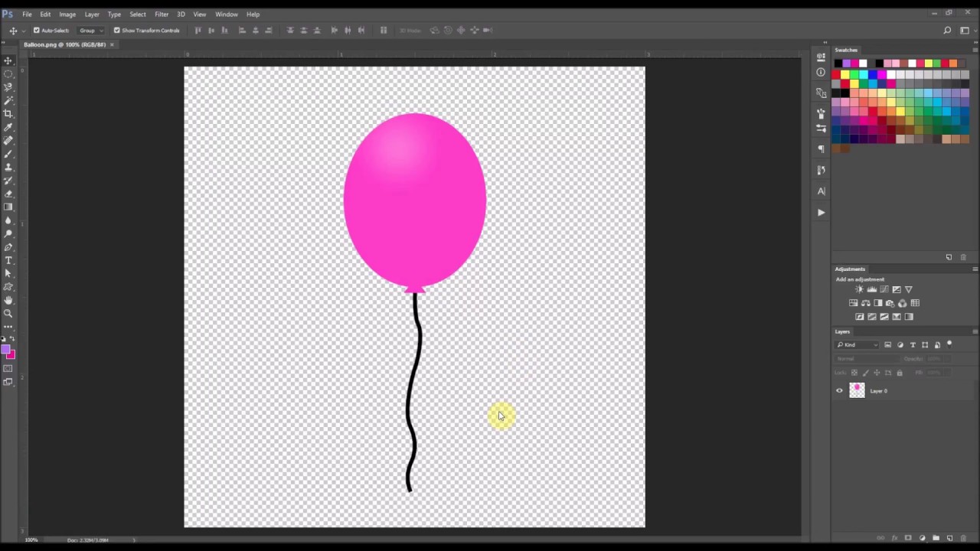The width and height of the screenshot is (980, 551).
Task: Open the Auto-Select Group dropdown
Action: tap(90, 31)
